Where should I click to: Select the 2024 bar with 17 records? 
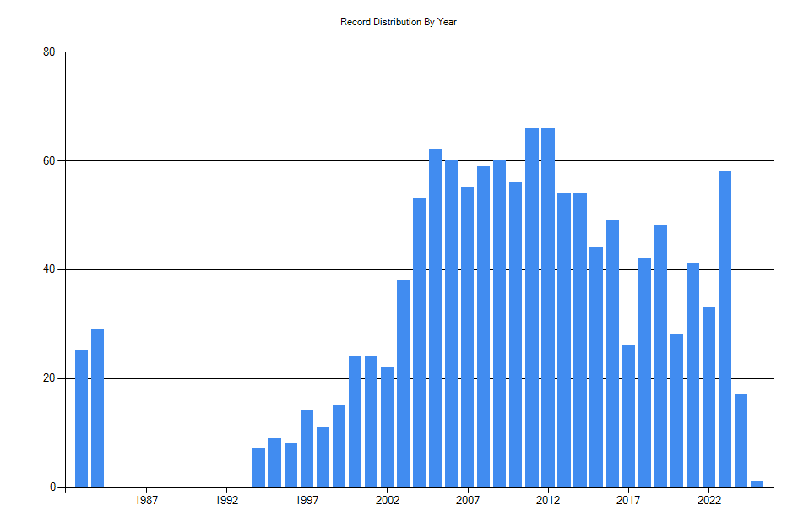click(741, 441)
